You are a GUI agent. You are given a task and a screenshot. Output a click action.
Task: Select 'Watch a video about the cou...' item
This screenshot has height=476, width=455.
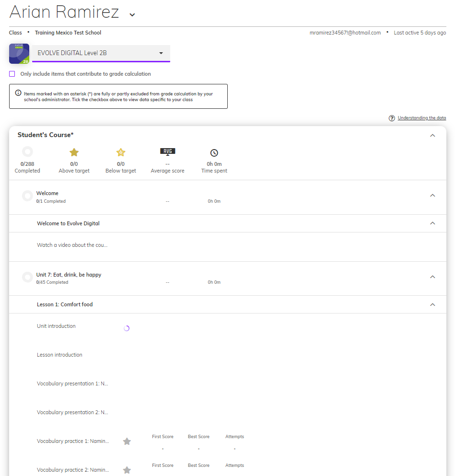point(72,245)
